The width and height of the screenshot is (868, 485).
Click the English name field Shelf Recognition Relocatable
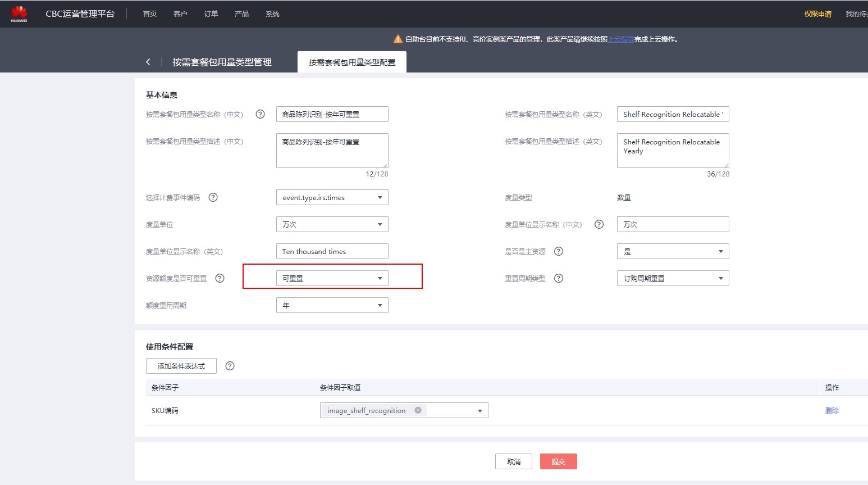click(x=673, y=114)
